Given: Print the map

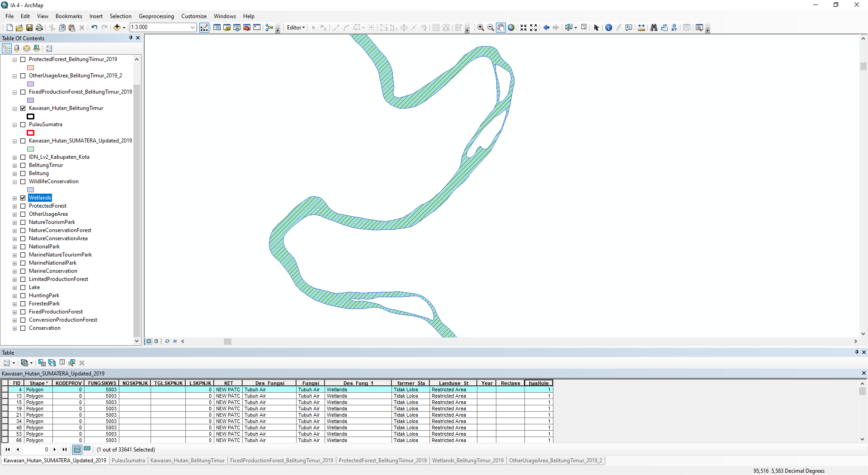Looking at the screenshot, I should pyautogui.click(x=39, y=28).
